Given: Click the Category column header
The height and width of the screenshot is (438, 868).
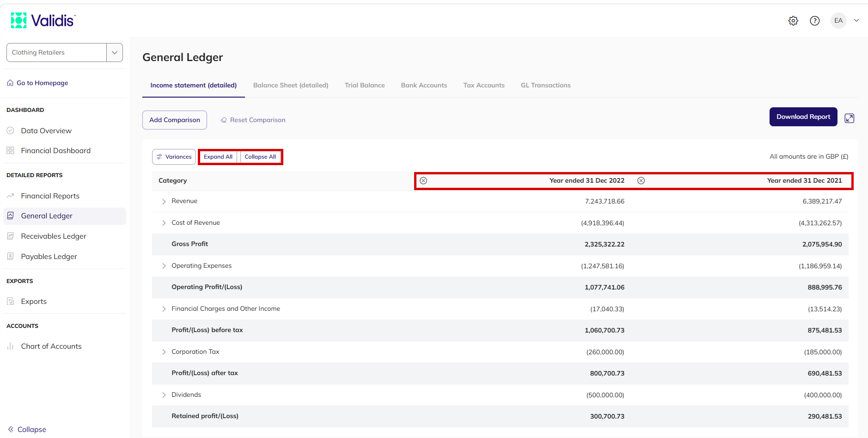Looking at the screenshot, I should tap(172, 181).
